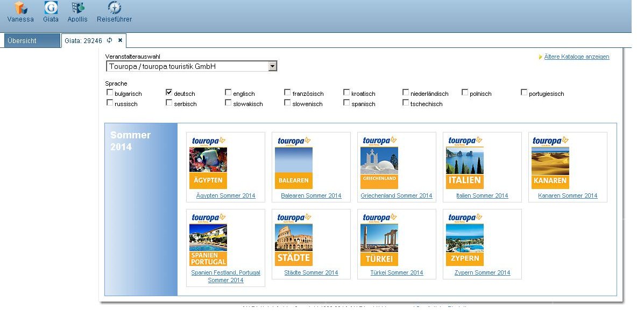The height and width of the screenshot is (315, 644).
Task: Launch the Giata toolbar icon
Action: pos(51,8)
